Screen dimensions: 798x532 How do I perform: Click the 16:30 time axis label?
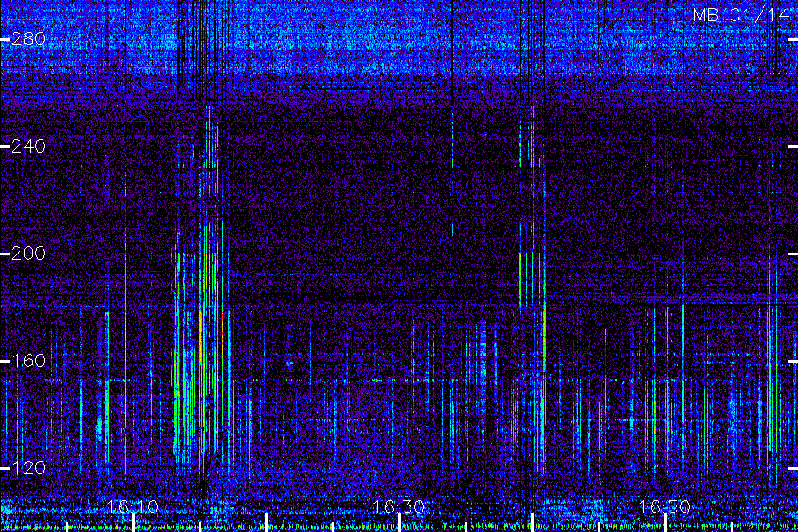coord(399,507)
